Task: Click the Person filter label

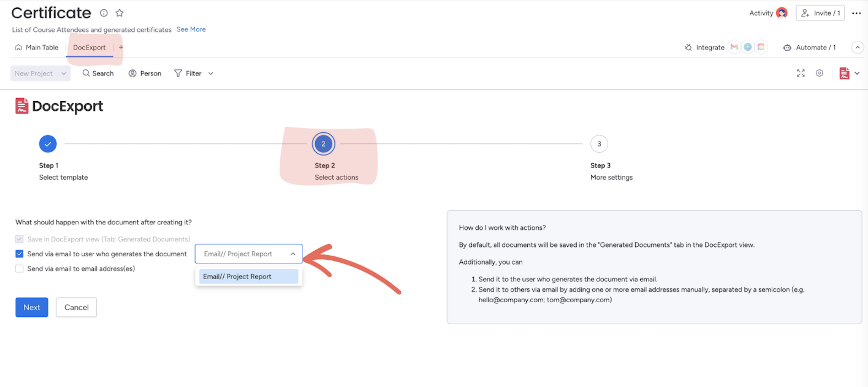Action: click(x=151, y=73)
